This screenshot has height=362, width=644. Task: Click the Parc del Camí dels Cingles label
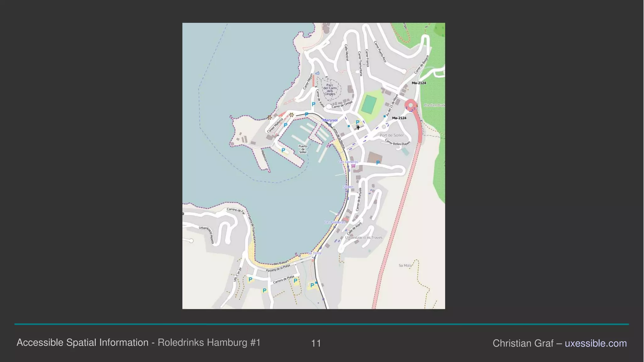330,90
